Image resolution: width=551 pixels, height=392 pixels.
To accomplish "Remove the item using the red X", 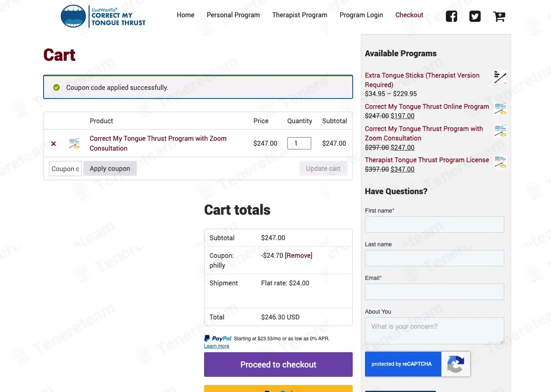I will 53,144.
